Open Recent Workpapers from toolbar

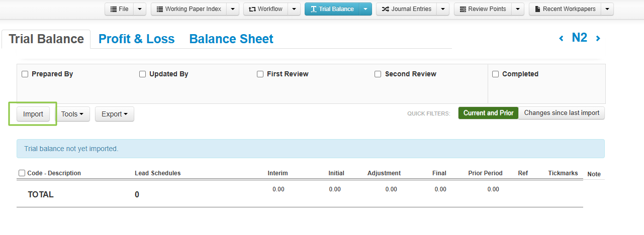[565, 9]
